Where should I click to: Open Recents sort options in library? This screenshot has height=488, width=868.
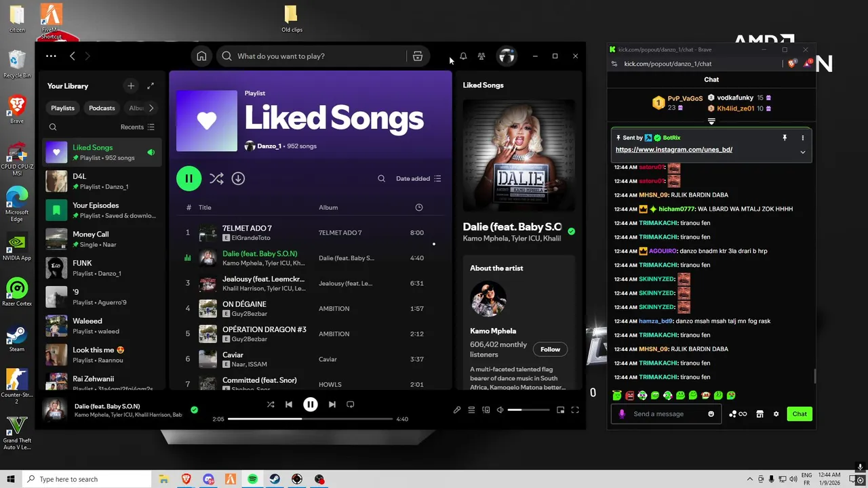pyautogui.click(x=138, y=127)
